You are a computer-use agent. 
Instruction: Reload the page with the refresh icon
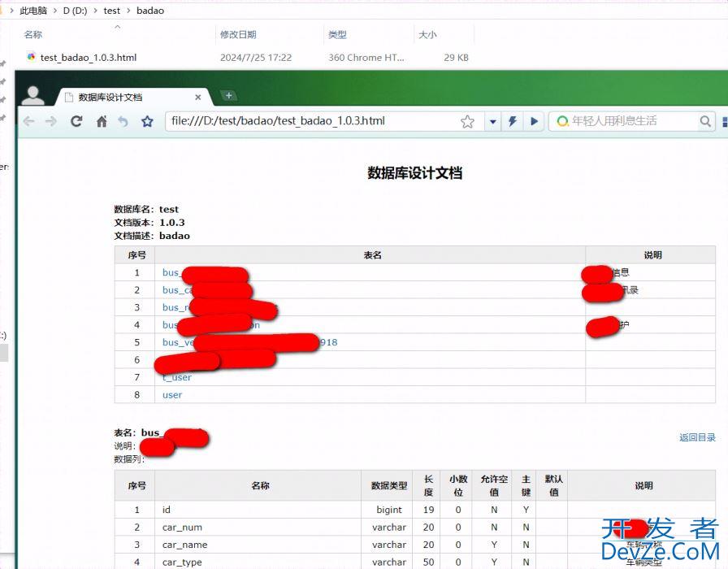[x=76, y=121]
